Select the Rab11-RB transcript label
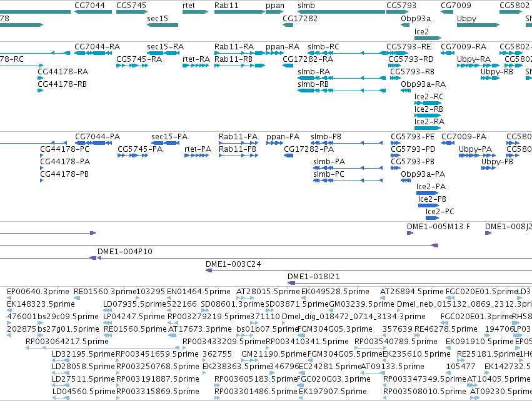The width and height of the screenshot is (532, 401). [233, 59]
